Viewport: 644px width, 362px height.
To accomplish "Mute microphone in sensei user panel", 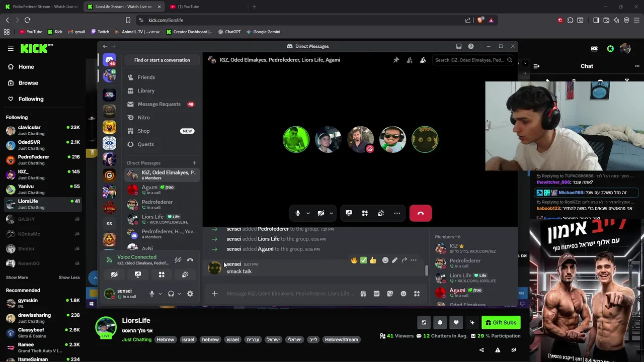I will click(x=151, y=294).
